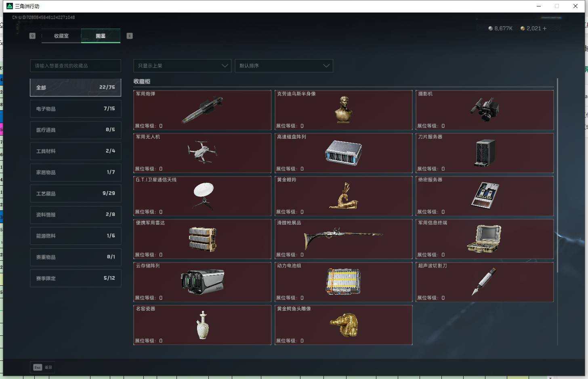Image resolution: width=588 pixels, height=379 pixels.
Task: Click the 黄金瞪羚 golden gazelle icon
Action: (343, 196)
